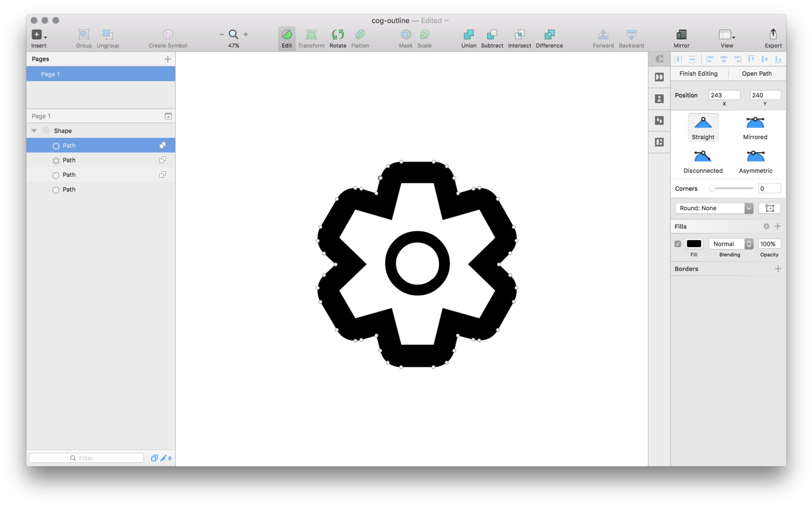Click the magnifier zoom icon

pos(233,34)
